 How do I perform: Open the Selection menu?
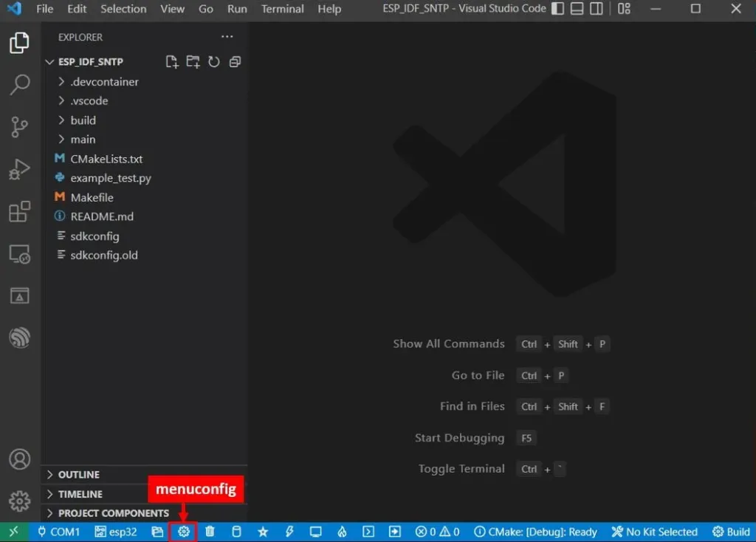click(x=123, y=9)
